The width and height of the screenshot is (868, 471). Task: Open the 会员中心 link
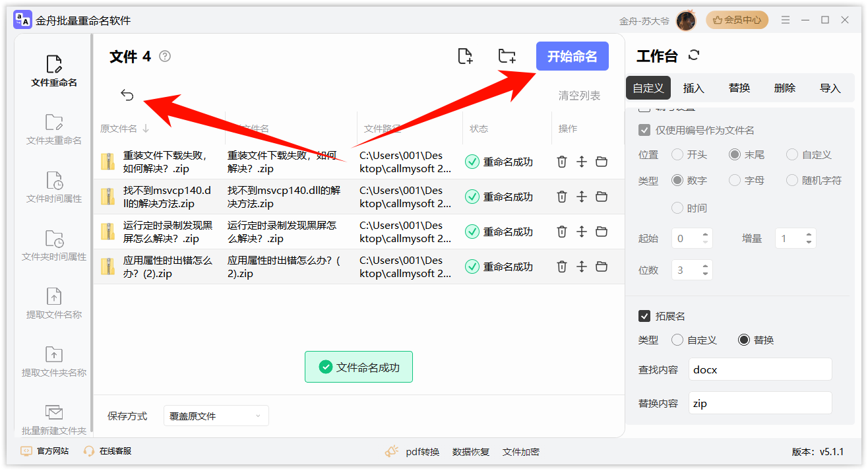pos(737,20)
